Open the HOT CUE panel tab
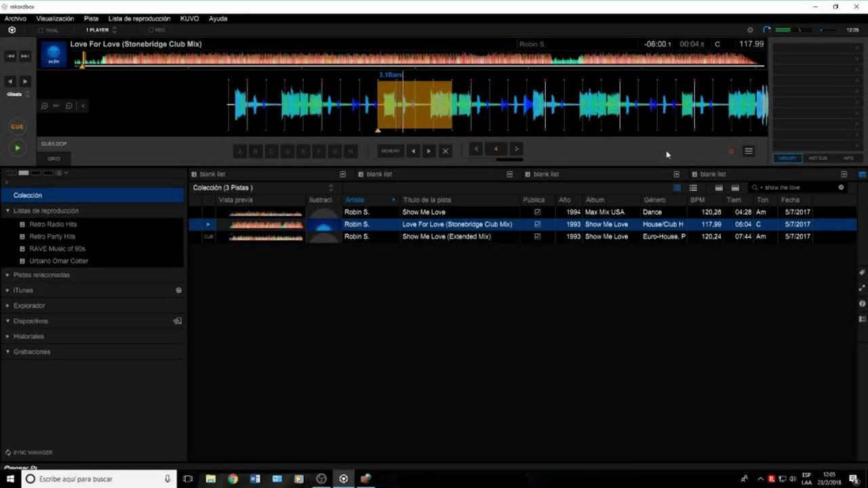868x488 pixels. point(818,158)
